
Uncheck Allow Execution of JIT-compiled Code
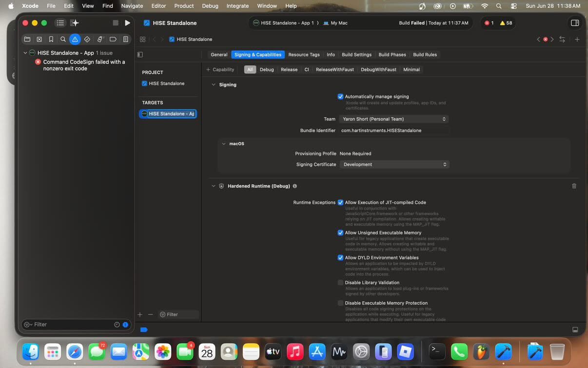point(340,203)
